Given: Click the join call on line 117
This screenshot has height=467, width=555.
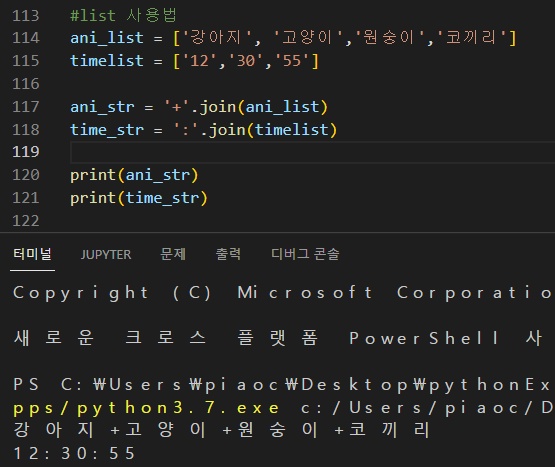Looking at the screenshot, I should (x=218, y=107).
